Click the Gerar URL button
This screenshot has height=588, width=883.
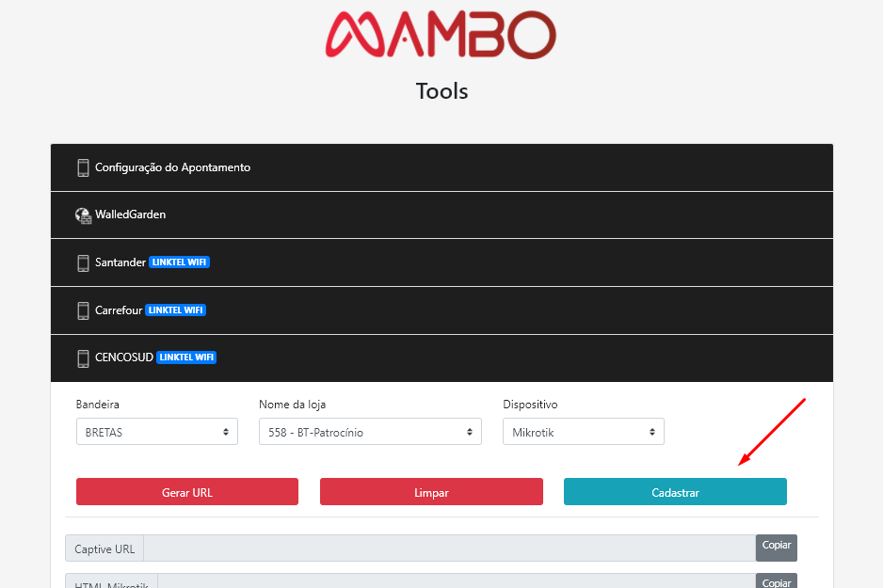pos(187,492)
